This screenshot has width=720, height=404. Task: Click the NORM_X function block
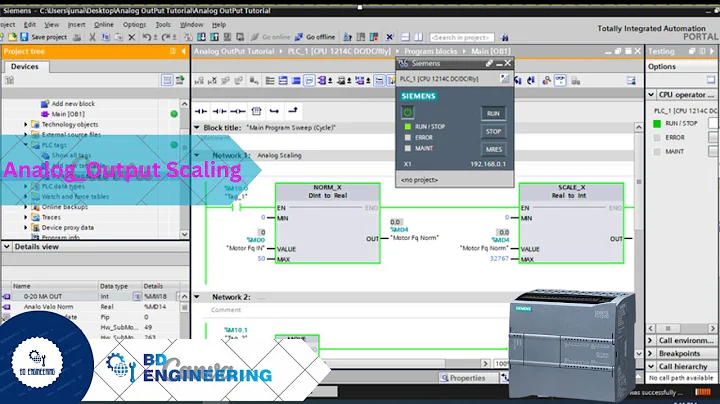(327, 223)
